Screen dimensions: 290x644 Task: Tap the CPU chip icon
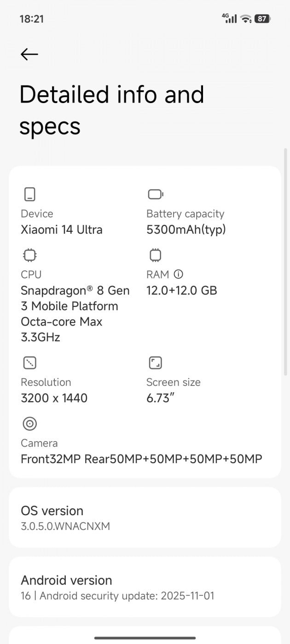[29, 255]
